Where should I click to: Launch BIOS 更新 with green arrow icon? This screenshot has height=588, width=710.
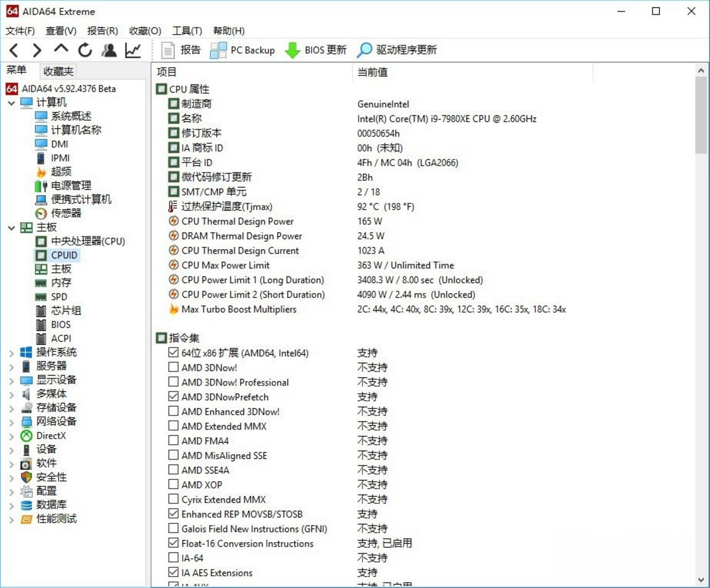click(x=316, y=50)
